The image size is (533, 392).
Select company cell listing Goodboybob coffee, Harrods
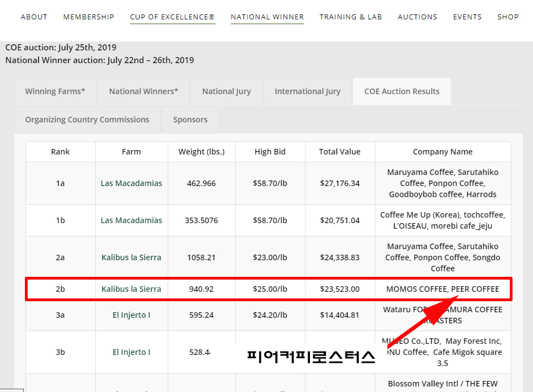pos(443,183)
